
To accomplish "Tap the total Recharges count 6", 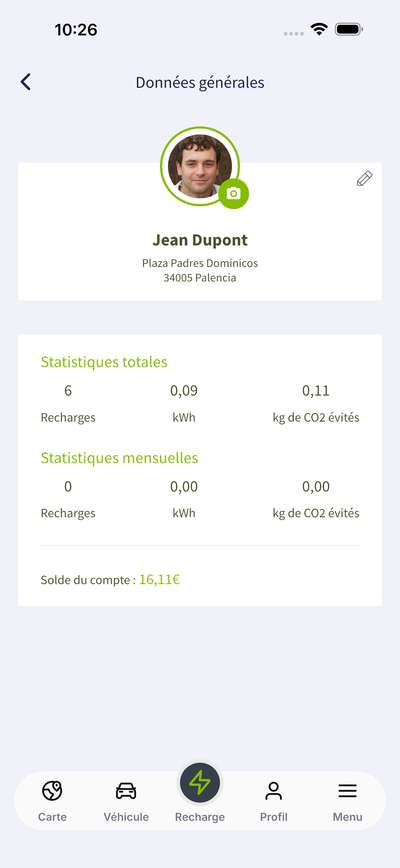I will [68, 391].
